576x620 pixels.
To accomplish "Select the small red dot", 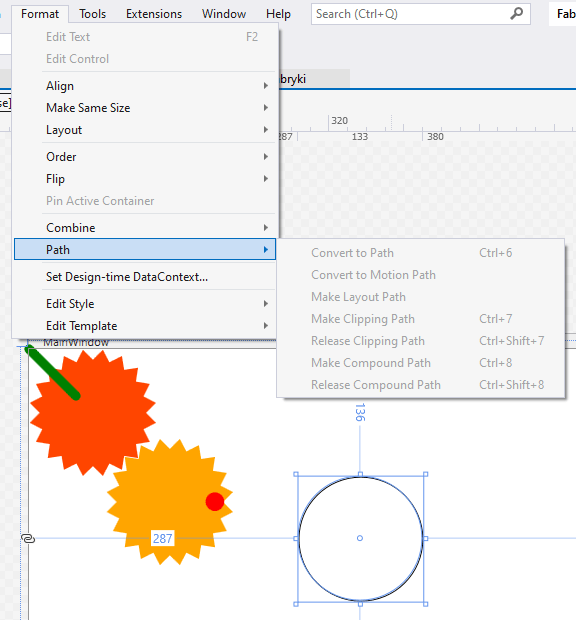I will 215,502.
